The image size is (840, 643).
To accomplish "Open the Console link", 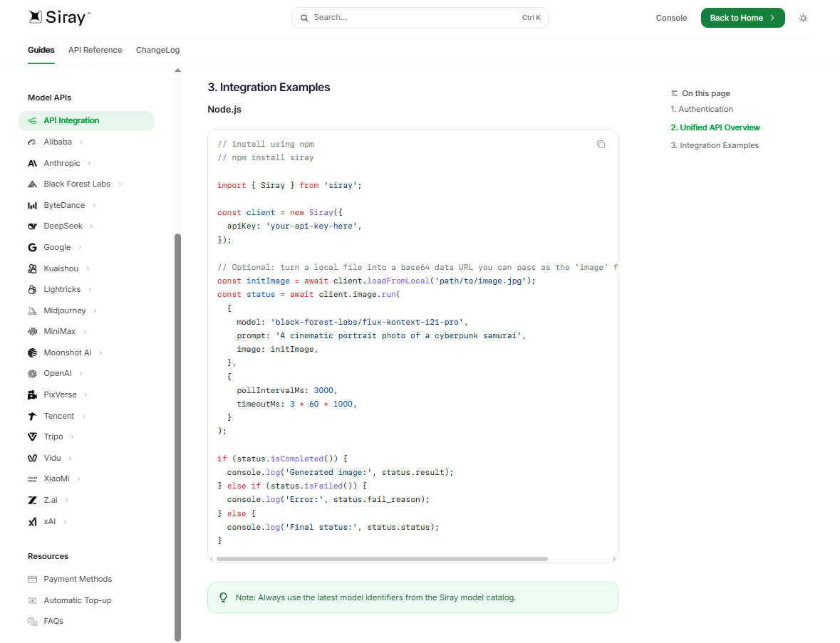I will [x=671, y=19].
